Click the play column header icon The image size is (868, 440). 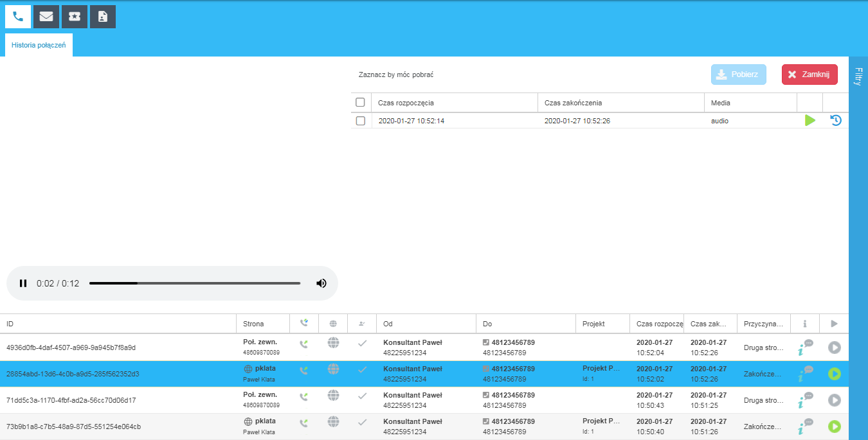835,324
